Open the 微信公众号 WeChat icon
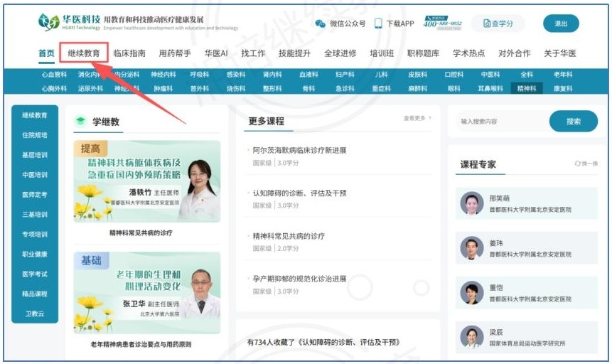 click(320, 23)
